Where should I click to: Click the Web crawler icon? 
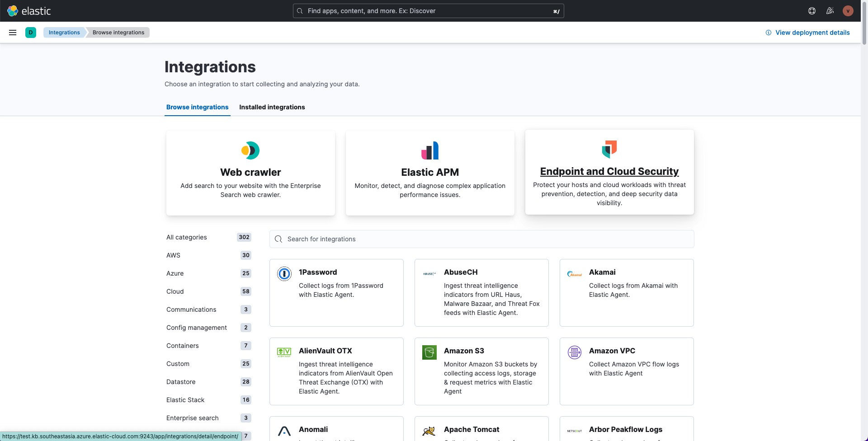(250, 150)
